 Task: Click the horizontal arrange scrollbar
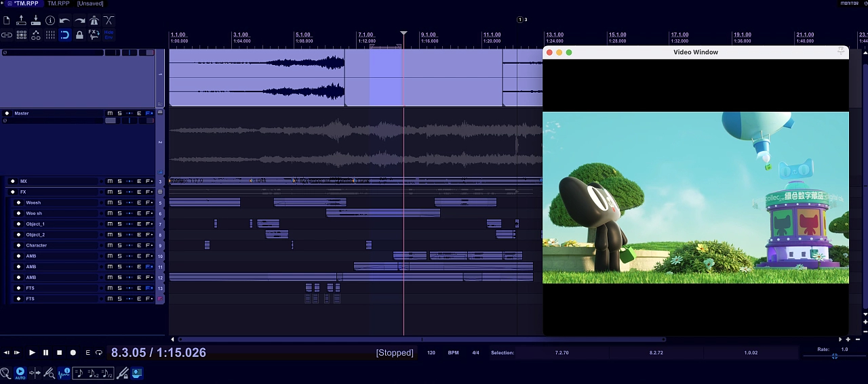pos(422,339)
